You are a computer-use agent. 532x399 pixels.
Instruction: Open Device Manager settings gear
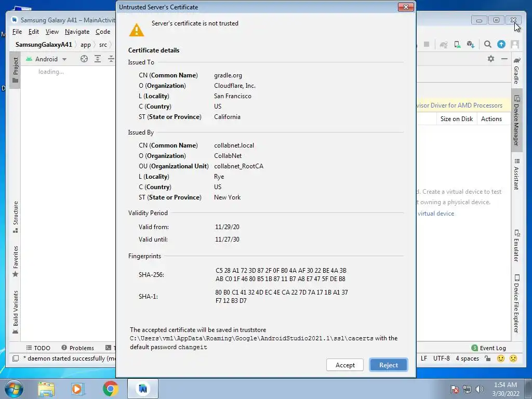click(490, 59)
